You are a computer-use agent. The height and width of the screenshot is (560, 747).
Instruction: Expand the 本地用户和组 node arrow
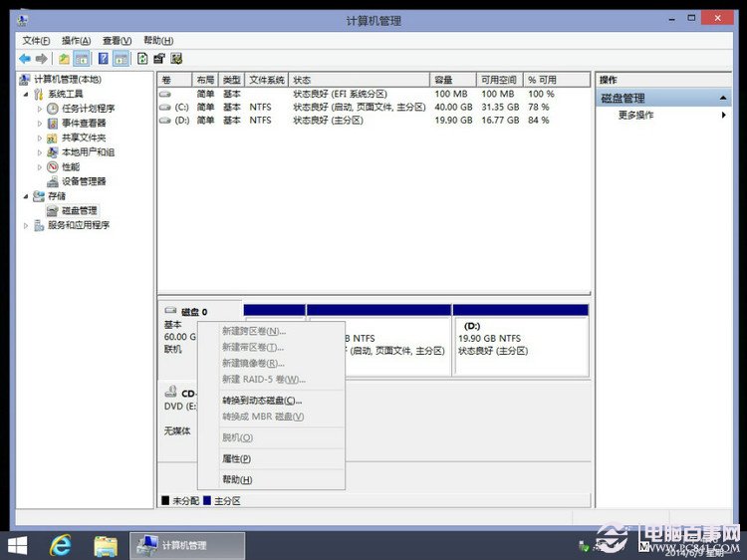(x=40, y=152)
